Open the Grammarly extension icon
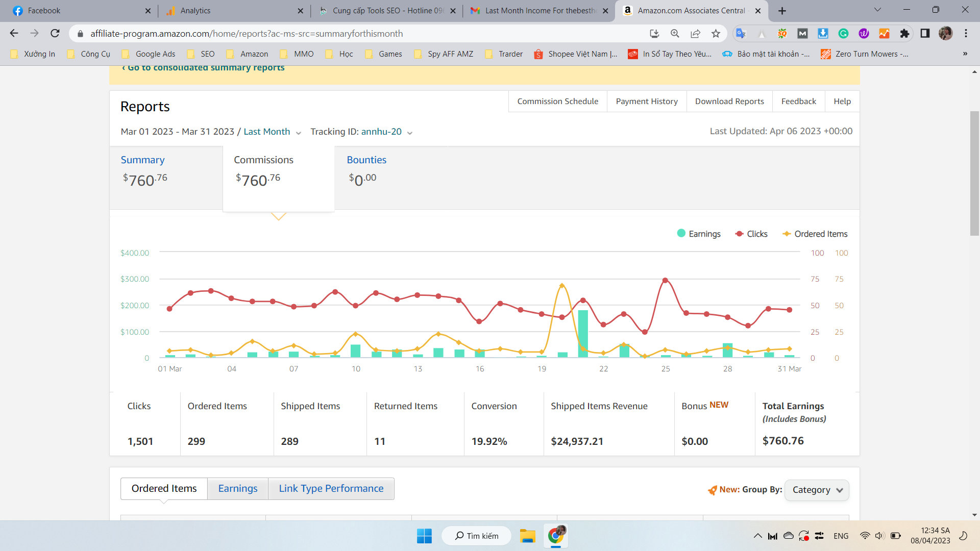980x551 pixels. (x=843, y=33)
